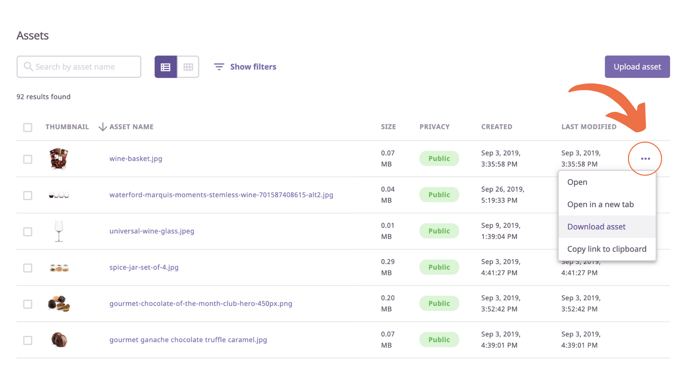
Task: Open gourmet ganache chocolate truffle caramel.jpg link
Action: pos(188,339)
